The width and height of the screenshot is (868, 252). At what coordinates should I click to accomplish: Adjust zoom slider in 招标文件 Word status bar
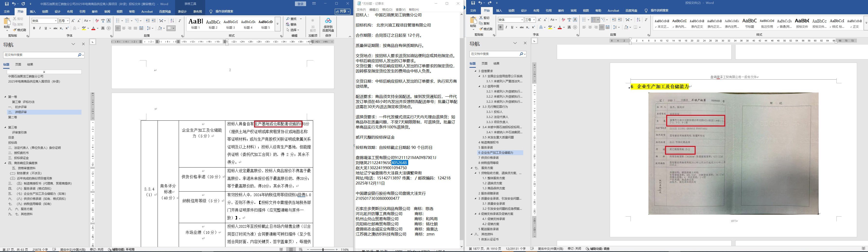click(323, 250)
